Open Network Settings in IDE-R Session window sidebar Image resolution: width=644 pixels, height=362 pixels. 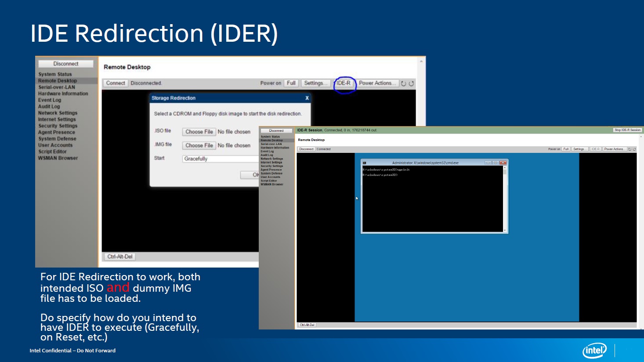272,159
